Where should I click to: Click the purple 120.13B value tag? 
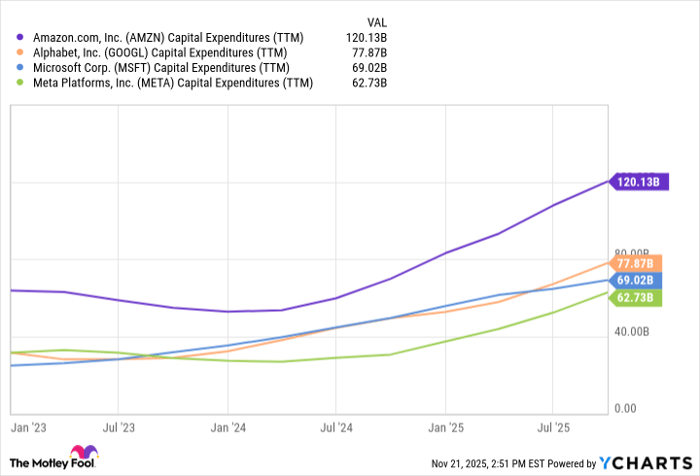[x=634, y=182]
